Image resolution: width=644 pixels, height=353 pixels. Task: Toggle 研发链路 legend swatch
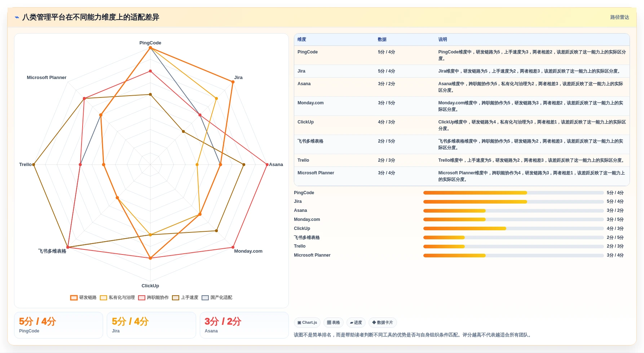coord(74,298)
